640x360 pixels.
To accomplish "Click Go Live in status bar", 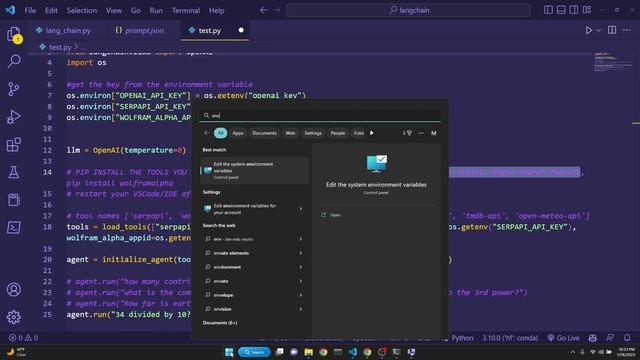I will (x=563, y=338).
